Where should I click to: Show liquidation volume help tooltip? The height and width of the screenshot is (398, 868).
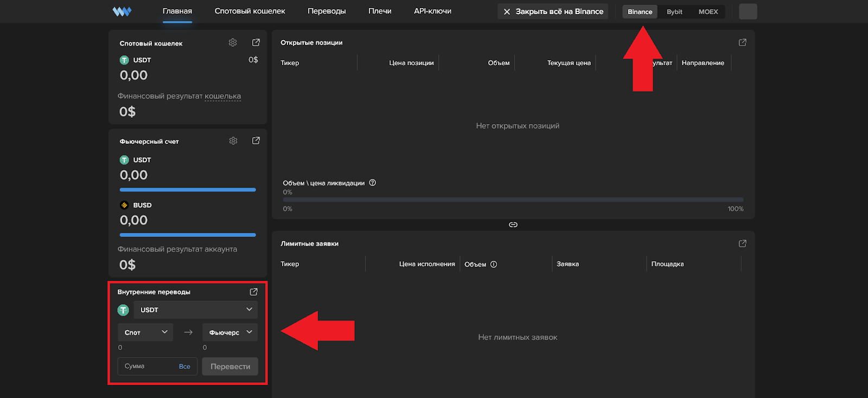pos(373,183)
